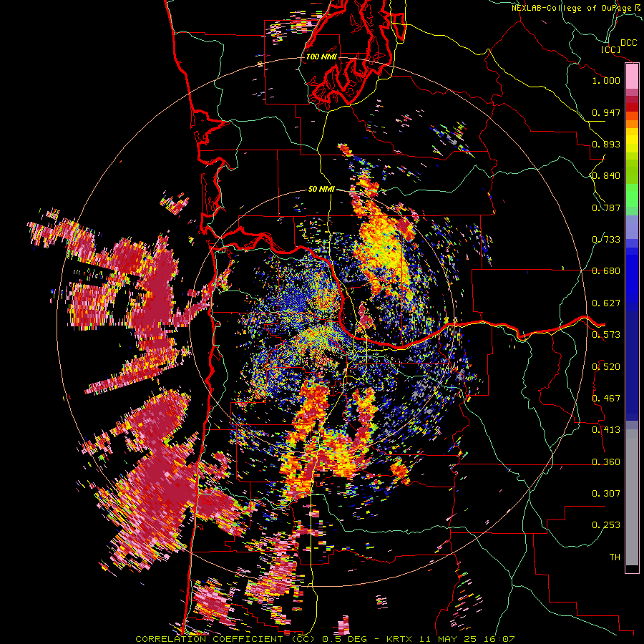
Task: Click the DCC label above the color scale
Action: pos(628,42)
